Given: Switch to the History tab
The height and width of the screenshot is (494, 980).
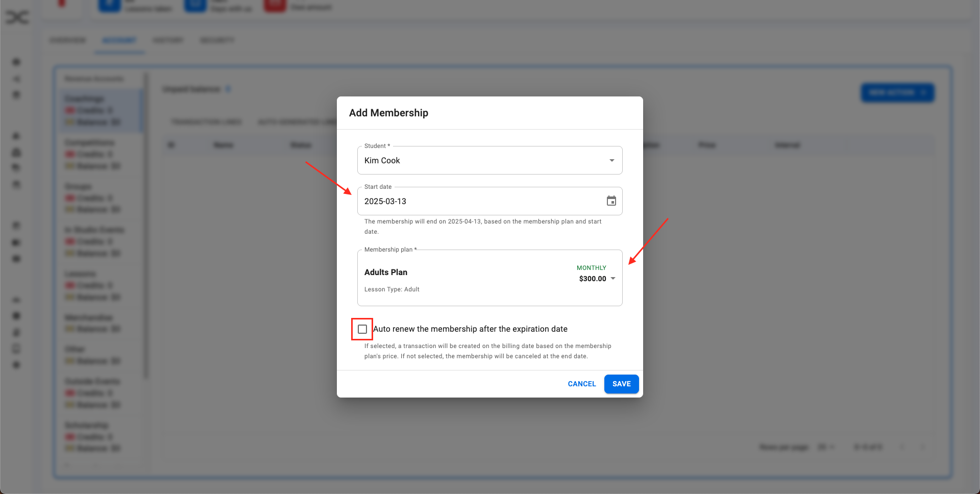Looking at the screenshot, I should point(168,40).
